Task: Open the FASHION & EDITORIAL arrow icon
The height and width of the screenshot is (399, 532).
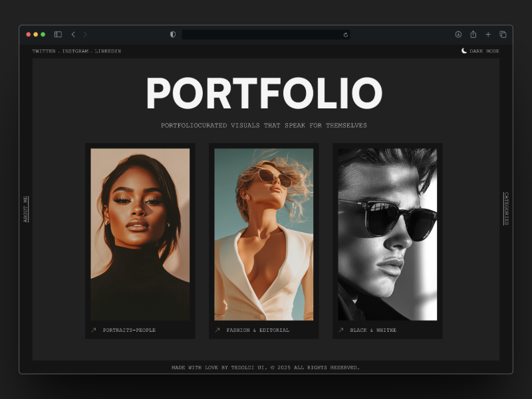Action: tap(216, 329)
